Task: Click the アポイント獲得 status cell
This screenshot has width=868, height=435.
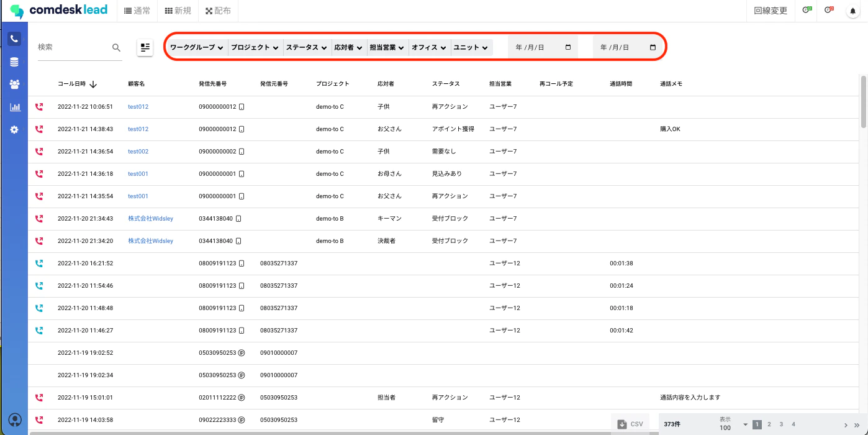Action: click(453, 129)
